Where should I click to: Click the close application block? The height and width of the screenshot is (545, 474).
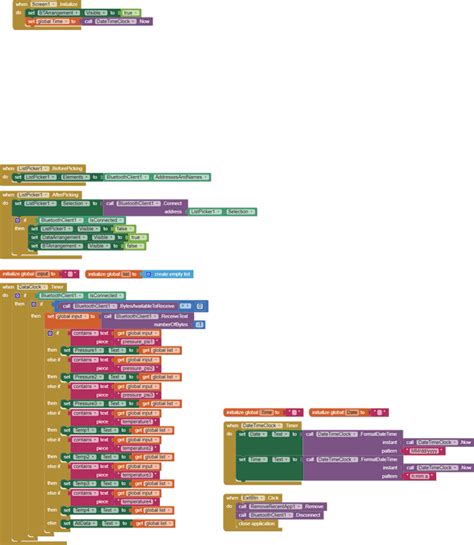tap(256, 523)
